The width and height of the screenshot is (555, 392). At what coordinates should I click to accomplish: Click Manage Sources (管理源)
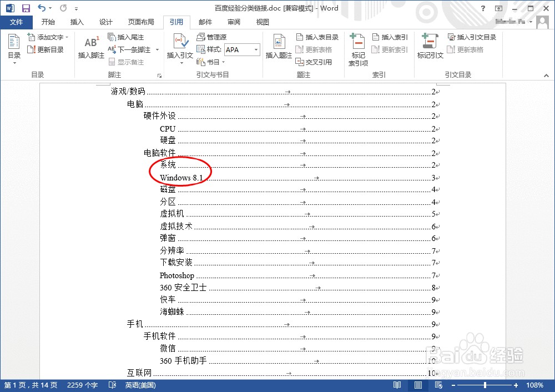click(x=211, y=37)
